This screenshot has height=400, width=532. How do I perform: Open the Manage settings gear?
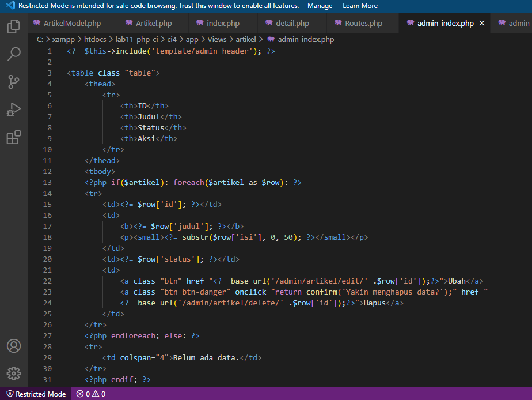[x=13, y=373]
